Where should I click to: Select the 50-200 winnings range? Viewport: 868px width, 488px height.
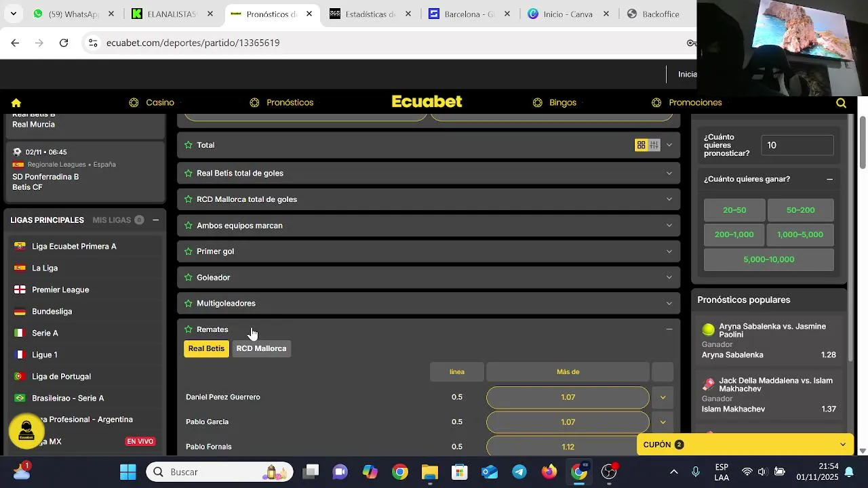(x=801, y=210)
